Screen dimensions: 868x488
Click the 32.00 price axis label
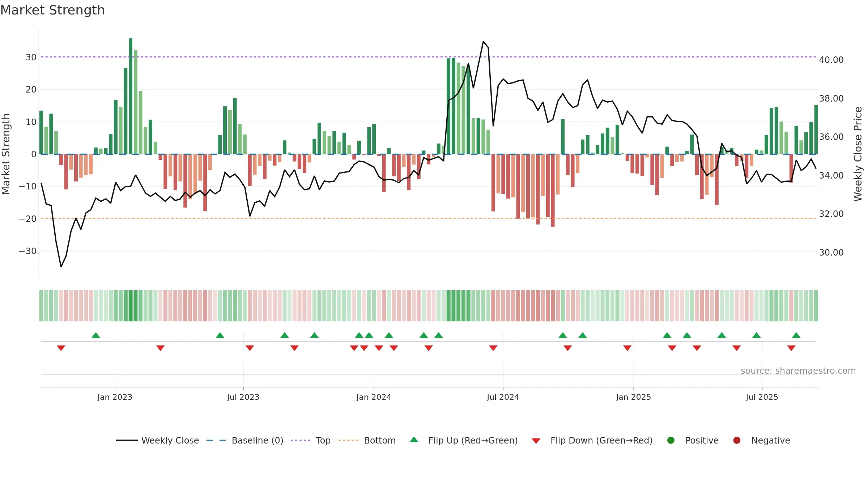point(831,214)
